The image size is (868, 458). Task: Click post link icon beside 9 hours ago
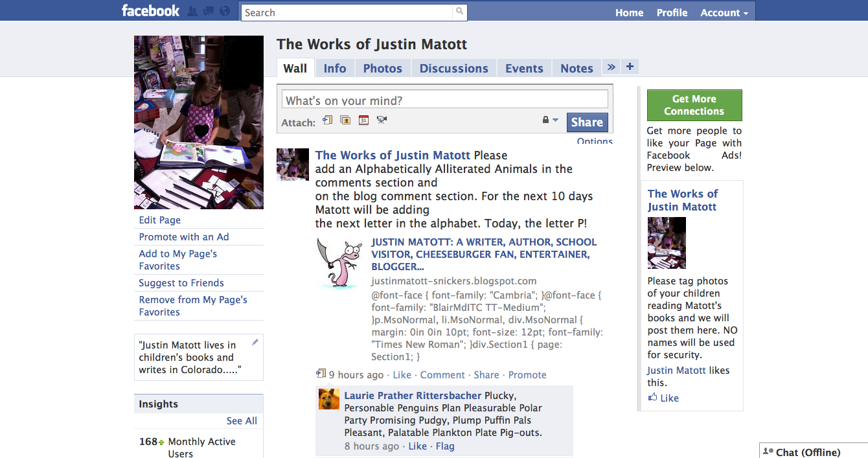coord(321,374)
